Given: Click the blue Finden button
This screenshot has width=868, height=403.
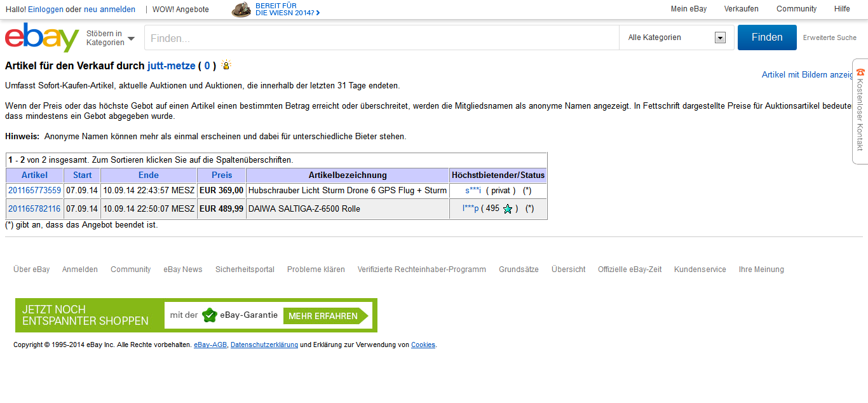Looking at the screenshot, I should point(767,38).
